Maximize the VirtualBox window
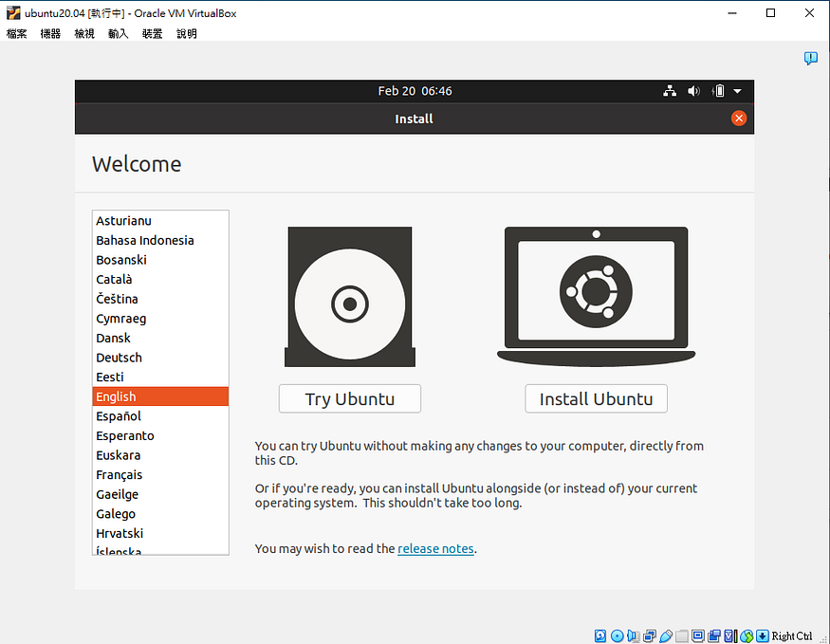This screenshot has width=830, height=644. click(770, 13)
